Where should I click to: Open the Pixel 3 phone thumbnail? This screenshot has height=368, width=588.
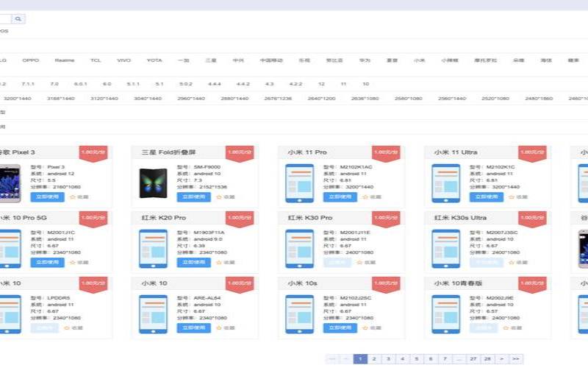pos(10,183)
